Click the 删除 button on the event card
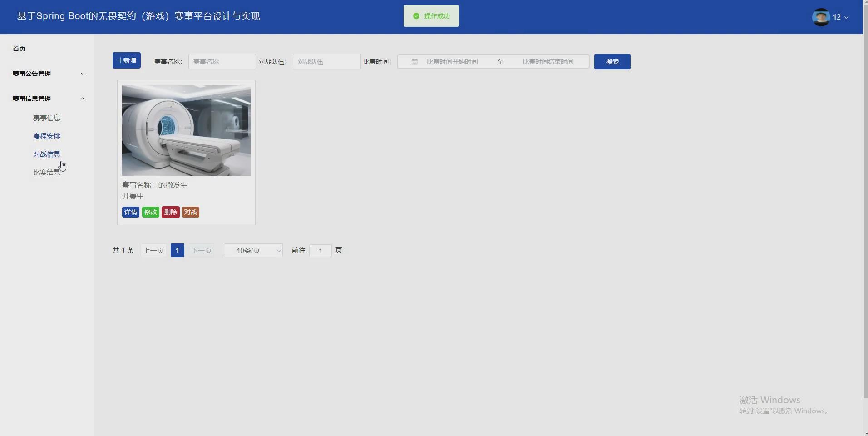The height and width of the screenshot is (436, 868). click(x=170, y=212)
